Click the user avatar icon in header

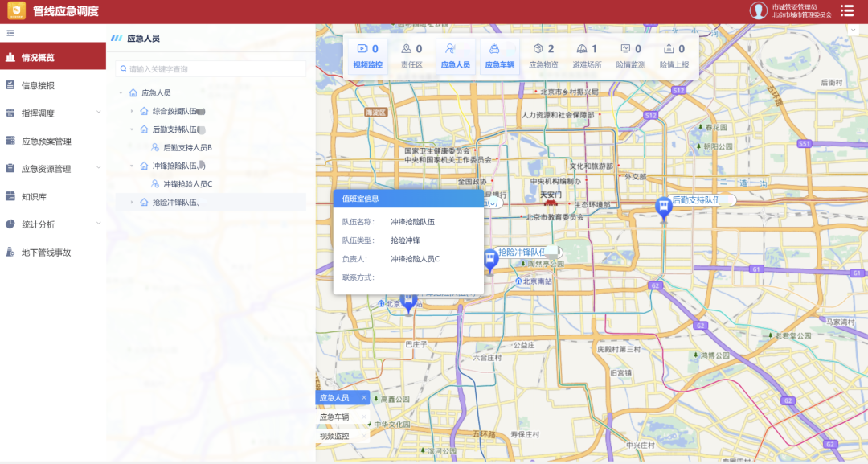pyautogui.click(x=758, y=10)
